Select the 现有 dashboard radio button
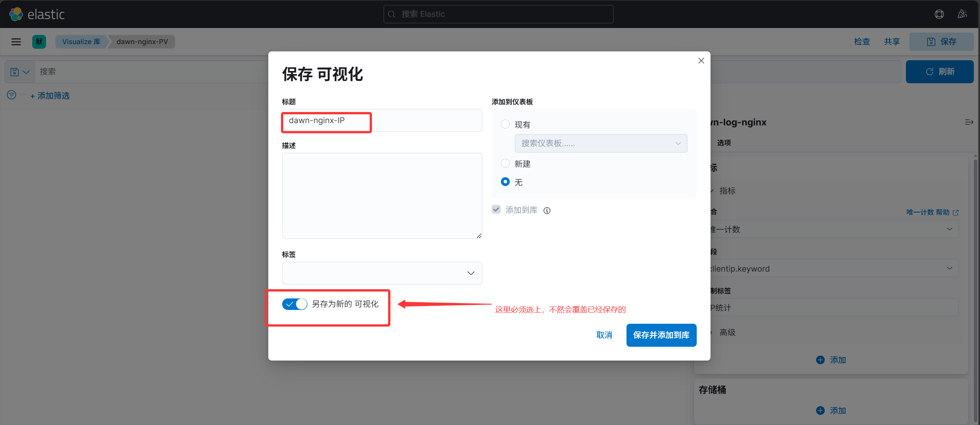The height and width of the screenshot is (425, 980). [505, 124]
